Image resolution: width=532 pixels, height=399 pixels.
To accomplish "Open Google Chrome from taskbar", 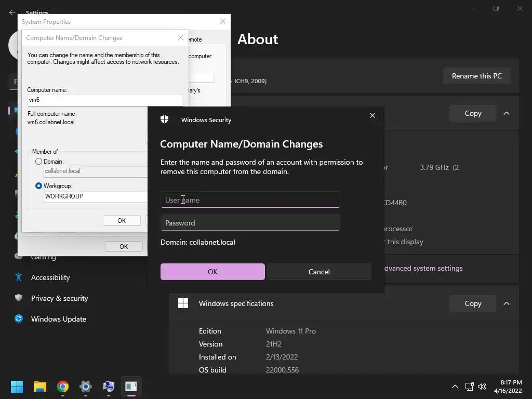I will point(63,387).
